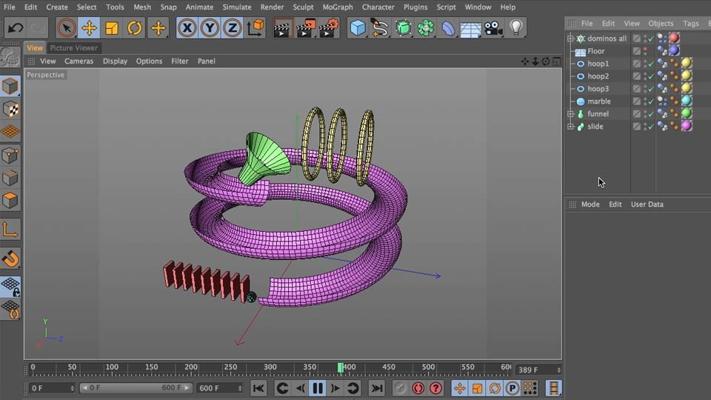Expand the funnel object hierarchy
Screen dimensions: 711x400
(x=570, y=114)
